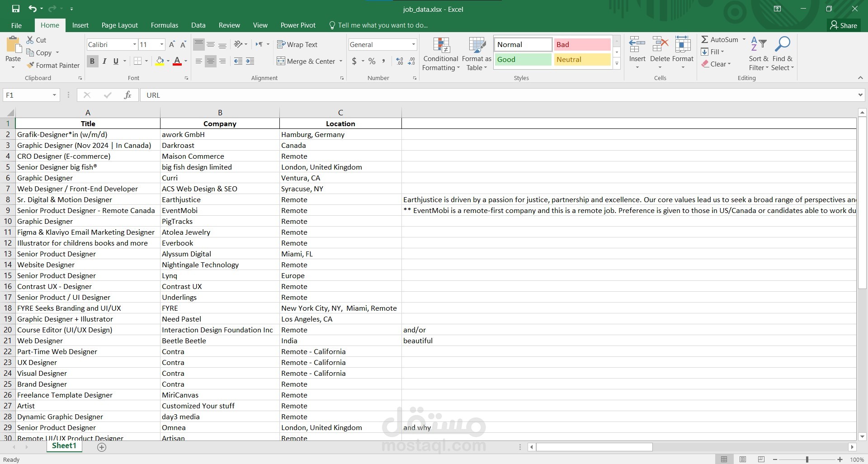The width and height of the screenshot is (868, 464).
Task: Click the Save icon in quick access toolbar
Action: click(16, 9)
